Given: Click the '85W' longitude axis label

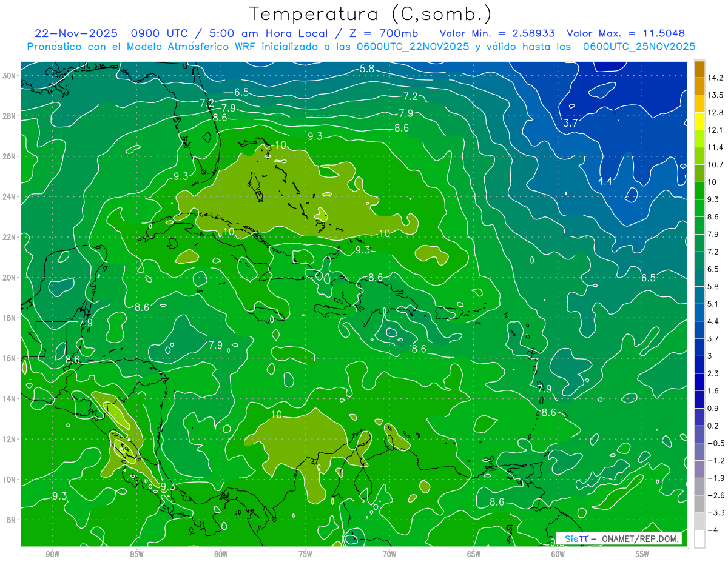Looking at the screenshot, I should click(x=136, y=554).
